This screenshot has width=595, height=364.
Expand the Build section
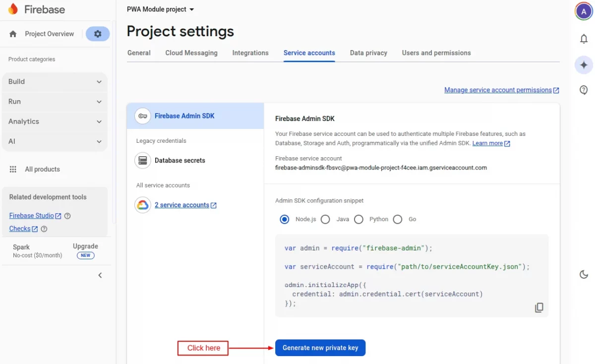(55, 81)
